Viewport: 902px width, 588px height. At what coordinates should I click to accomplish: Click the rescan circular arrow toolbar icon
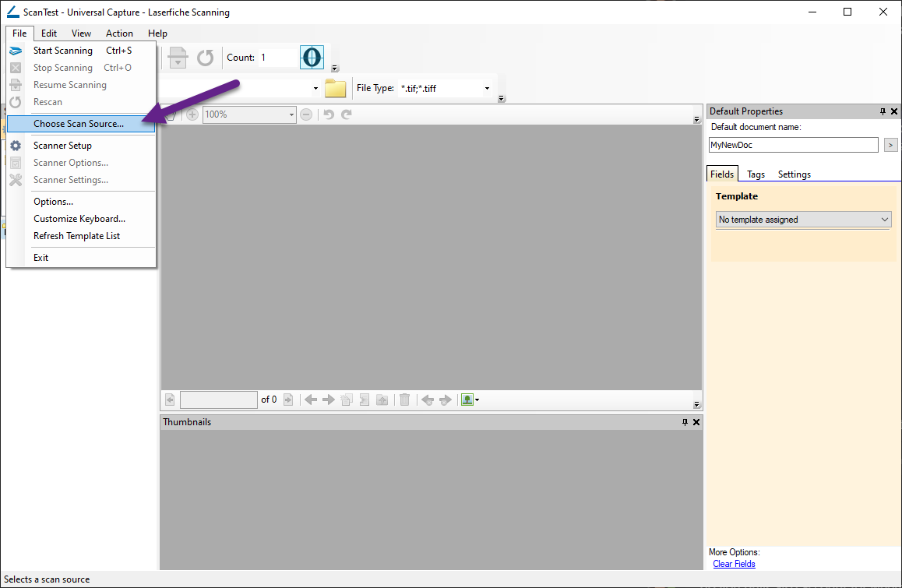point(206,58)
